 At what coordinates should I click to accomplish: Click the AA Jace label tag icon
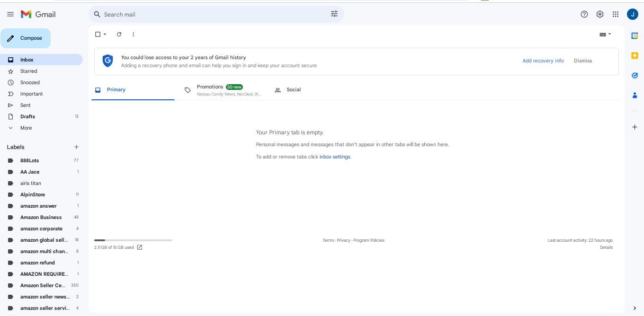click(x=10, y=172)
